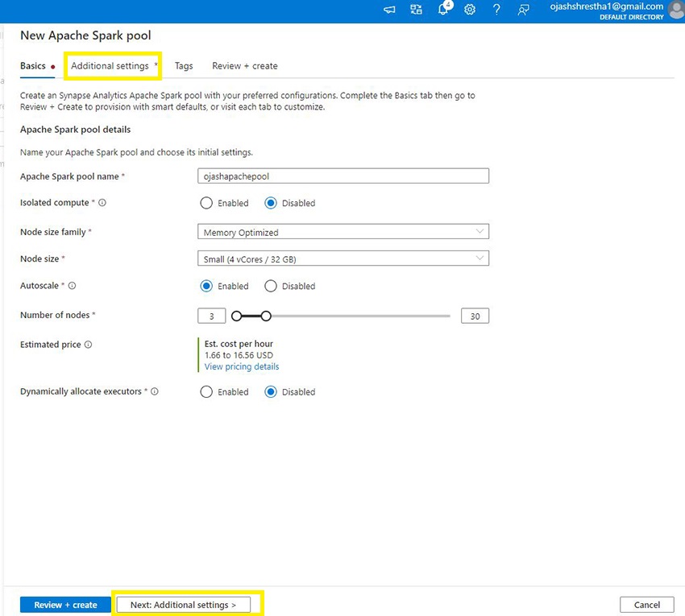Open the View pricing details link
685x616 pixels.
coord(242,366)
